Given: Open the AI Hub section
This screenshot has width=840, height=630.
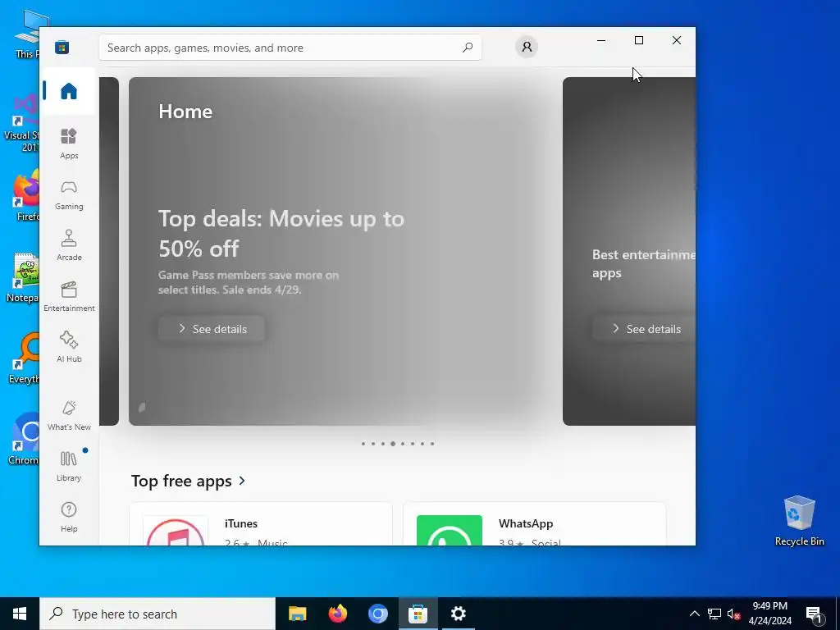Looking at the screenshot, I should pyautogui.click(x=69, y=347).
